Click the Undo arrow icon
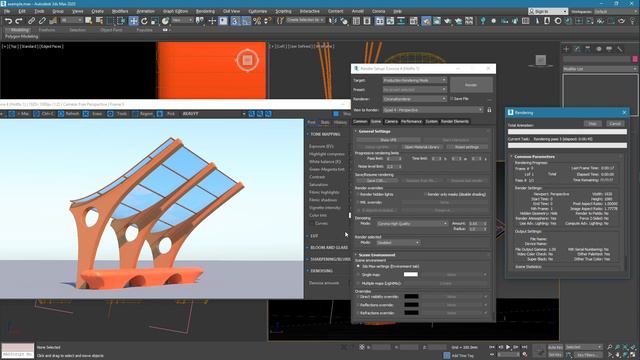 click(x=8, y=21)
